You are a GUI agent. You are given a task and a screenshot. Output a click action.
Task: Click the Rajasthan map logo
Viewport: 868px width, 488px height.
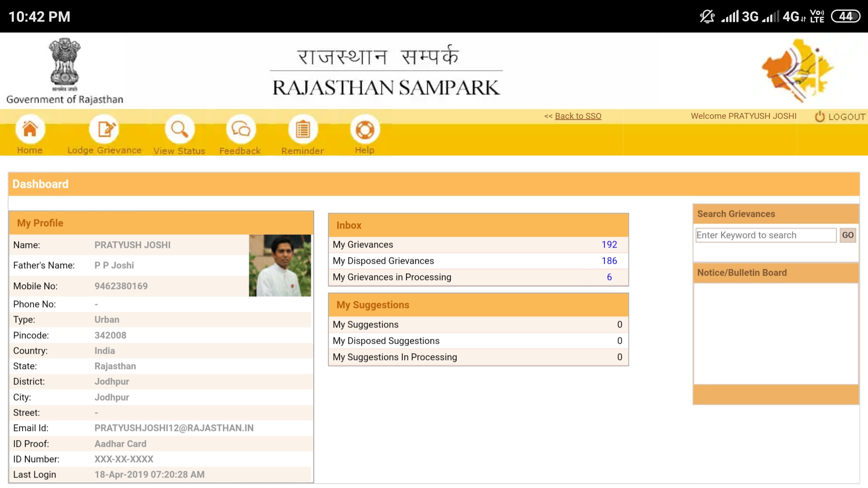click(x=798, y=70)
